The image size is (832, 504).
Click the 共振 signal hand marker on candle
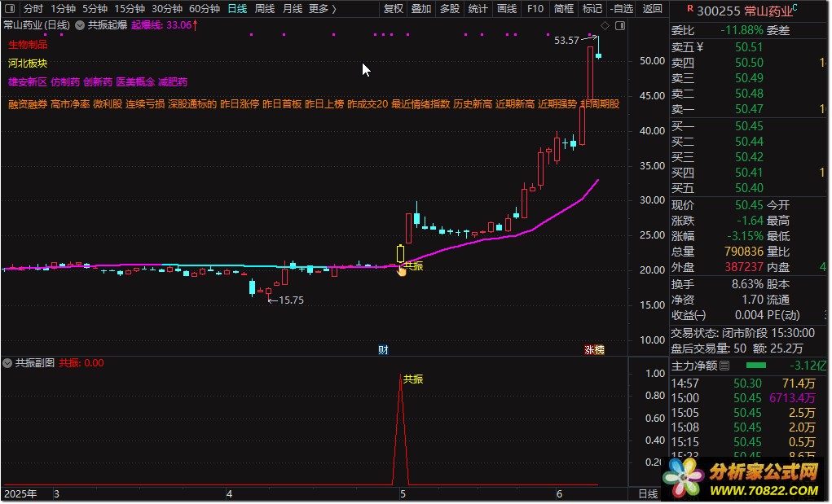(x=402, y=270)
